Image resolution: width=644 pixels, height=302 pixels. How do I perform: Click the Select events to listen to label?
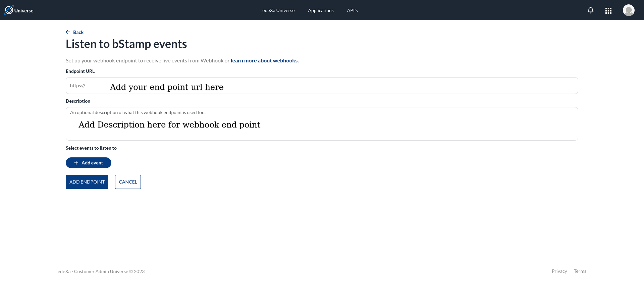(91, 148)
